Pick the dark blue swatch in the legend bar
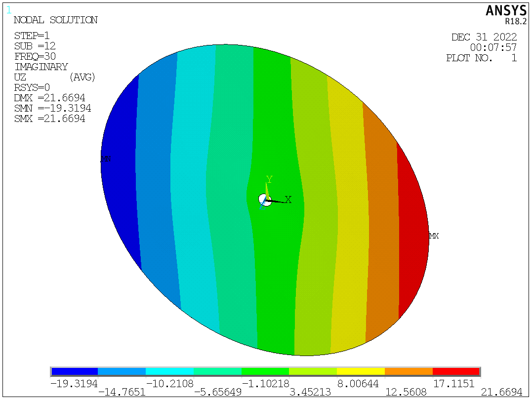This screenshot has height=400, width=532. click(75, 371)
